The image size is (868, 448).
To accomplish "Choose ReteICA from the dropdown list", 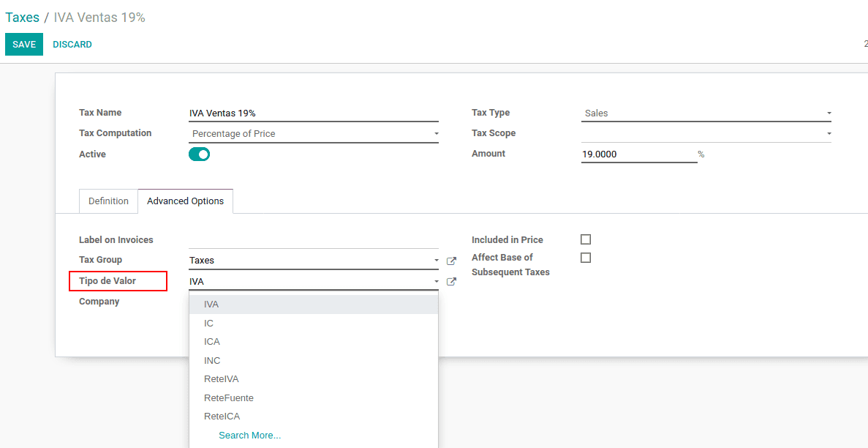I will click(x=313, y=417).
